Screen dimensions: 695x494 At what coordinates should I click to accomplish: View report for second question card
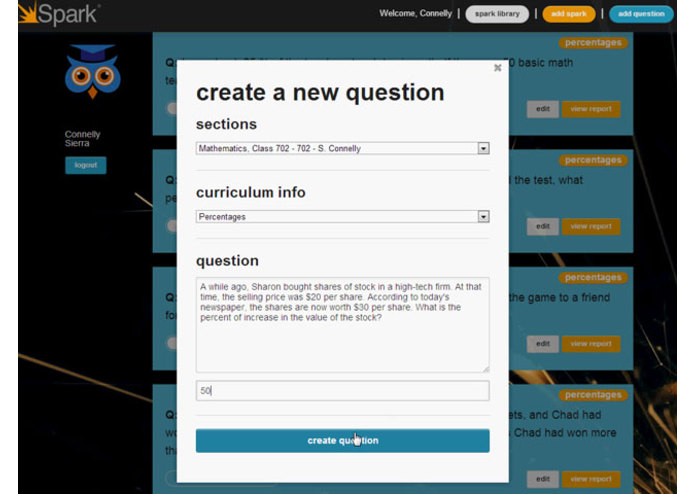[591, 226]
